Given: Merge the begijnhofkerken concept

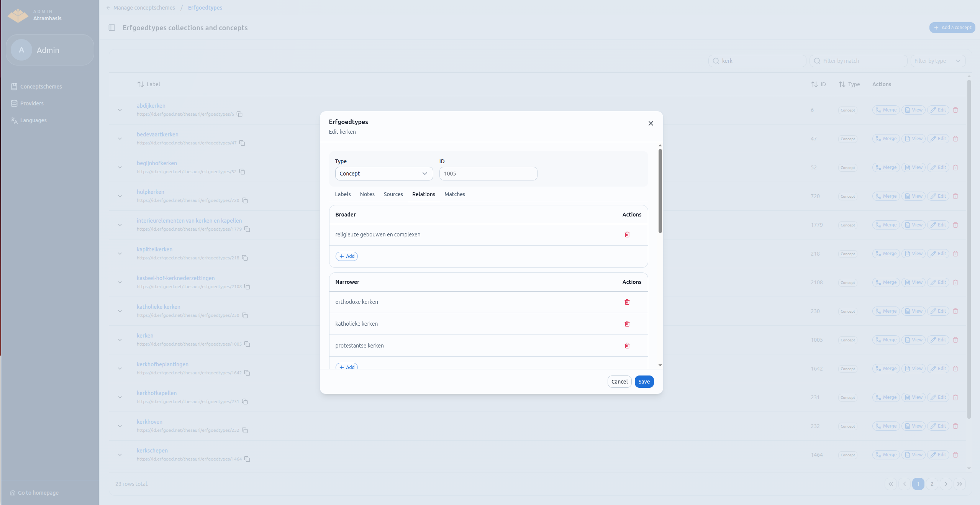Looking at the screenshot, I should tap(886, 167).
